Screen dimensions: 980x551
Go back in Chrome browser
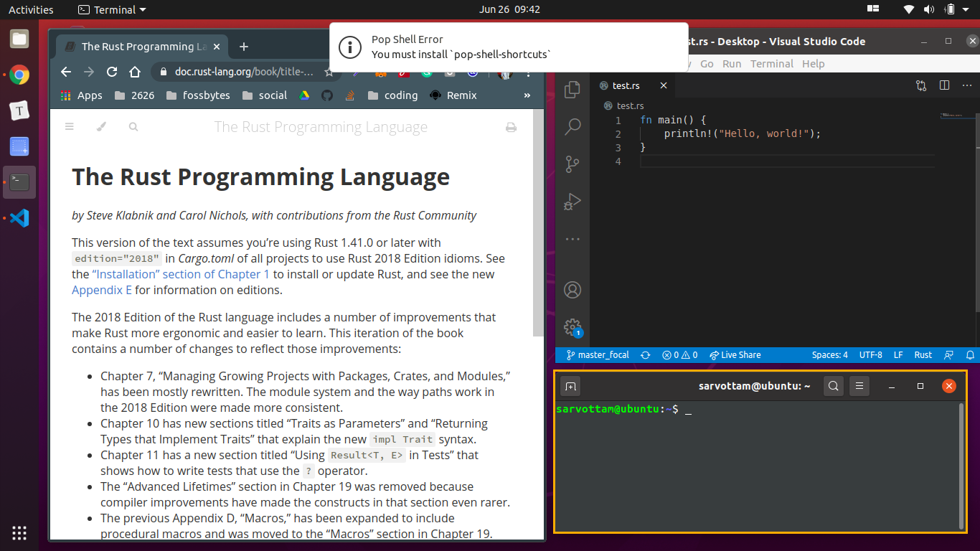pyautogui.click(x=66, y=72)
